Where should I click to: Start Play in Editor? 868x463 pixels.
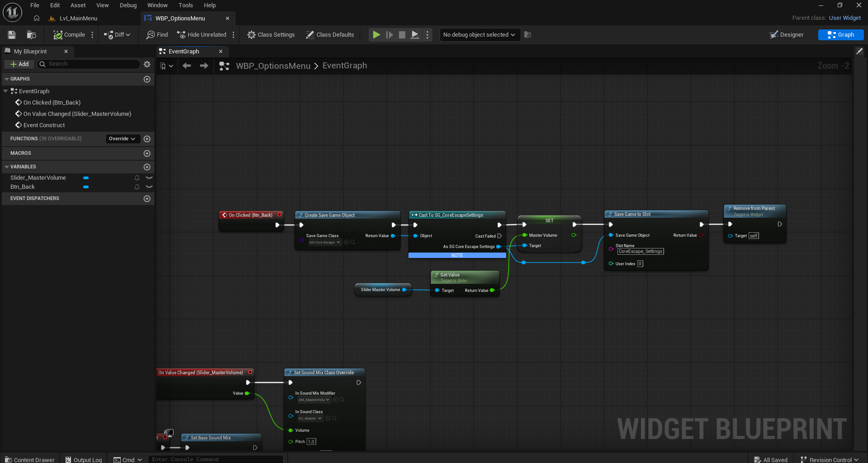(x=376, y=35)
